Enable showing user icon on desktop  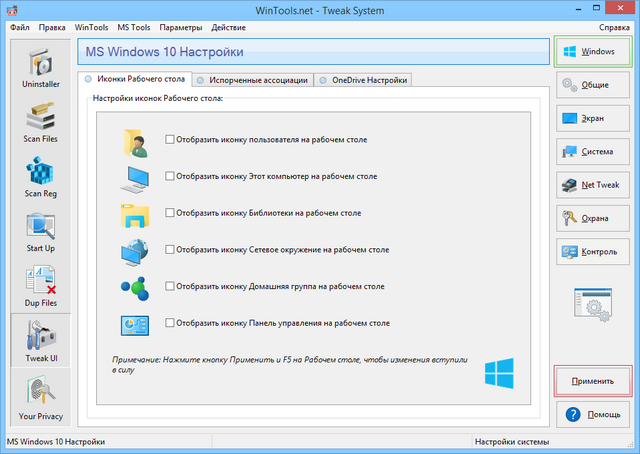(170, 140)
